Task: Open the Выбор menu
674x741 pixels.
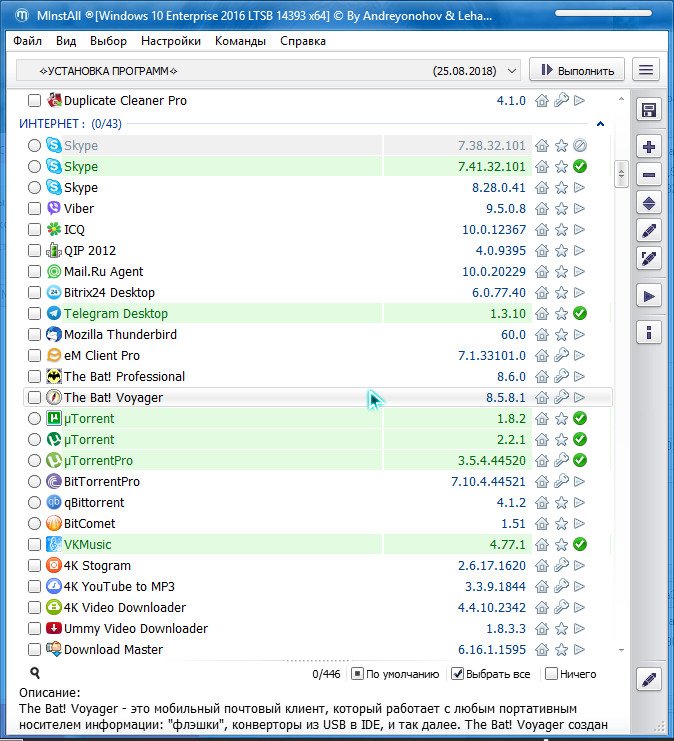Action: click(x=108, y=41)
